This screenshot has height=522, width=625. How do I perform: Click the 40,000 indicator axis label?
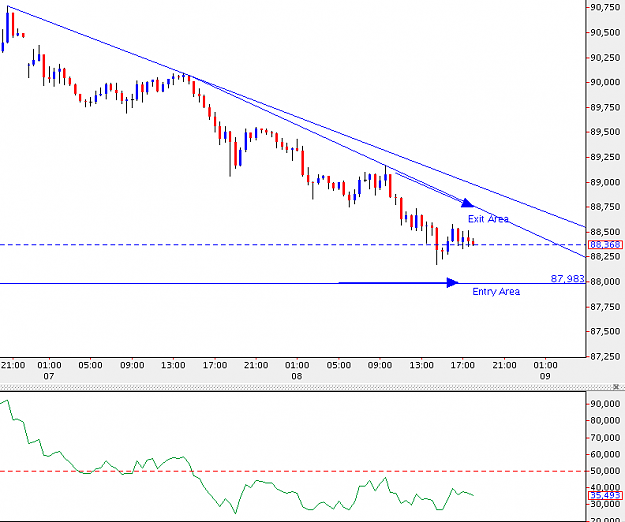[605, 487]
